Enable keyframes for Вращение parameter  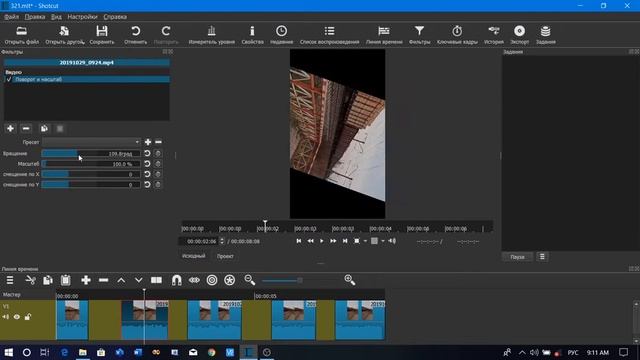pyautogui.click(x=158, y=153)
